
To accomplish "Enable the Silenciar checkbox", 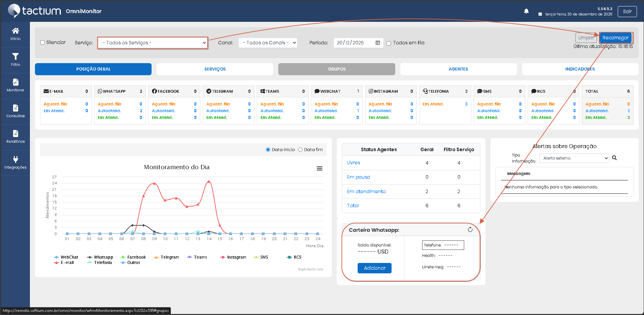I will (x=43, y=43).
